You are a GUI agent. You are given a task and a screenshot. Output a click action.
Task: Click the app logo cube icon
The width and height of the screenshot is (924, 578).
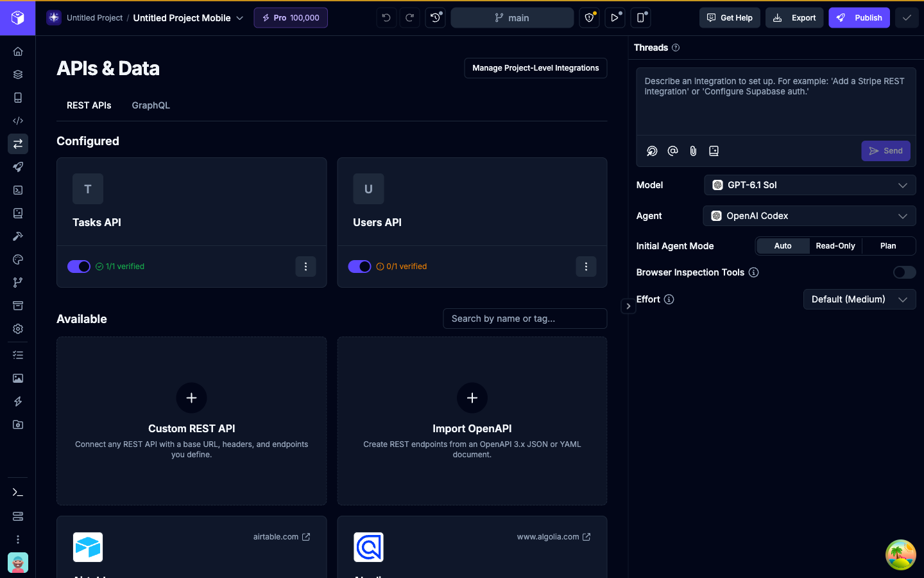(x=18, y=18)
